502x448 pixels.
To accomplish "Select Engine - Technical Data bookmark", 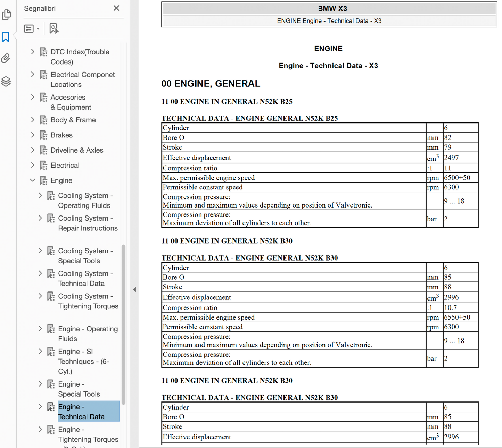I will pos(81,412).
